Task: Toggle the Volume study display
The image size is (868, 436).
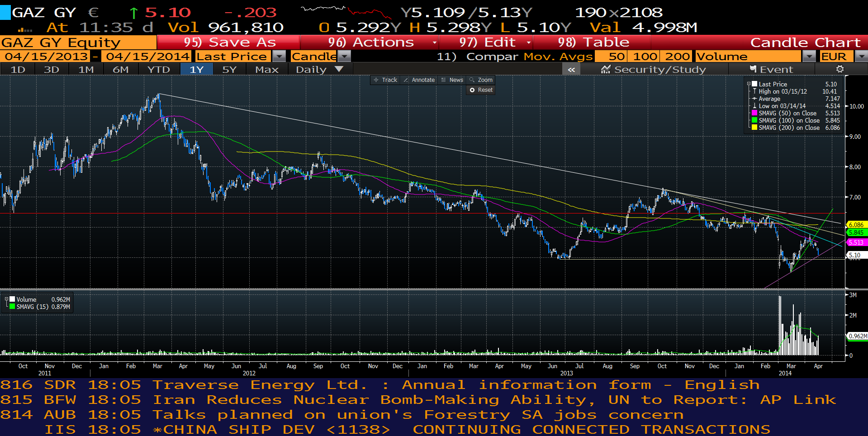Action: [722, 56]
